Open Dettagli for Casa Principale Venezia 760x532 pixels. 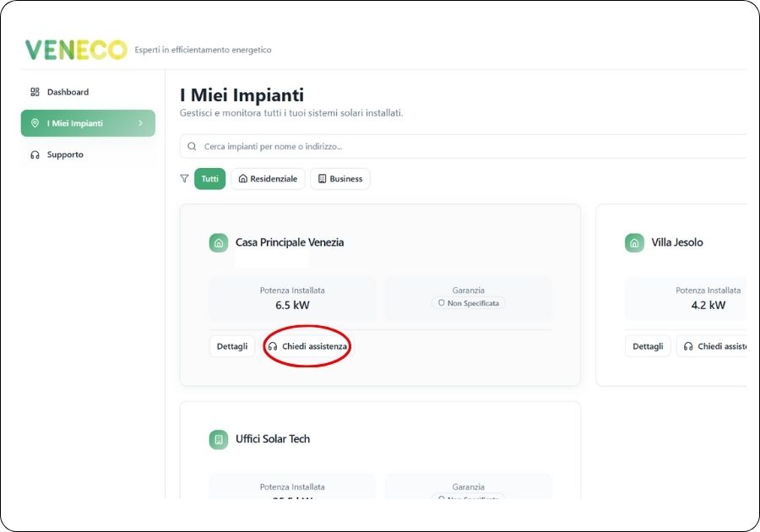point(232,346)
